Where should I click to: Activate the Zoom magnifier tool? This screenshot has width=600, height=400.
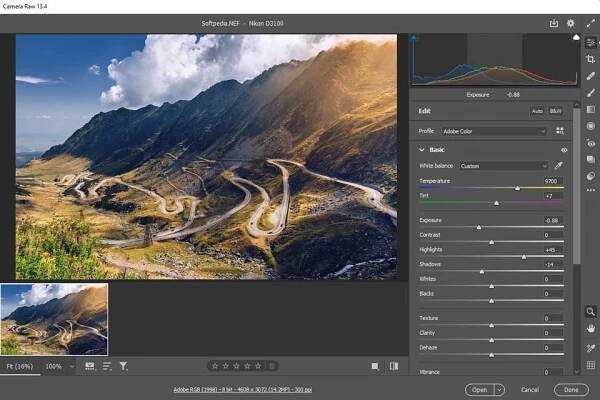pos(591,311)
